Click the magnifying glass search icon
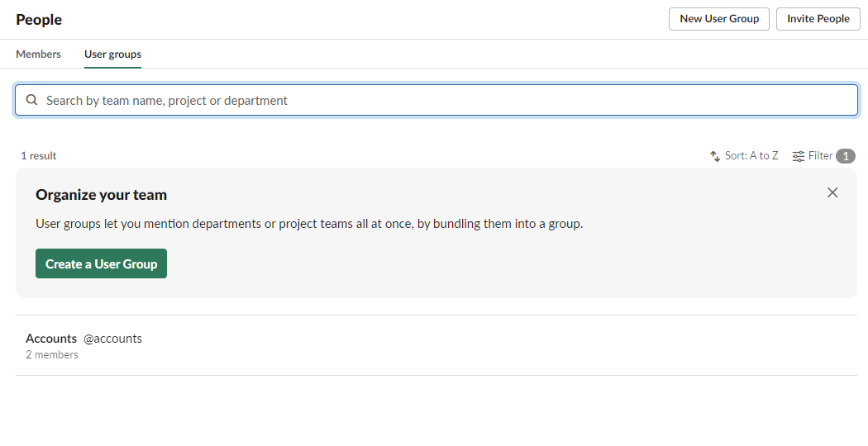The height and width of the screenshot is (446, 868). (x=32, y=100)
